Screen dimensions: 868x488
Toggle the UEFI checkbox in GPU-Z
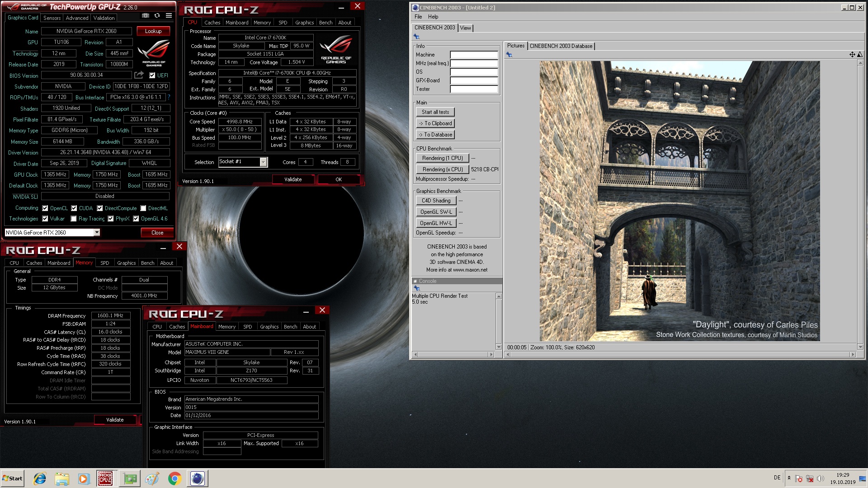pos(152,75)
